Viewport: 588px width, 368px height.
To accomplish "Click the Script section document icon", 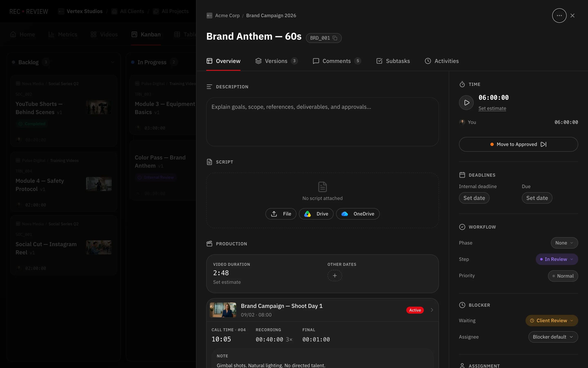I will [209, 162].
